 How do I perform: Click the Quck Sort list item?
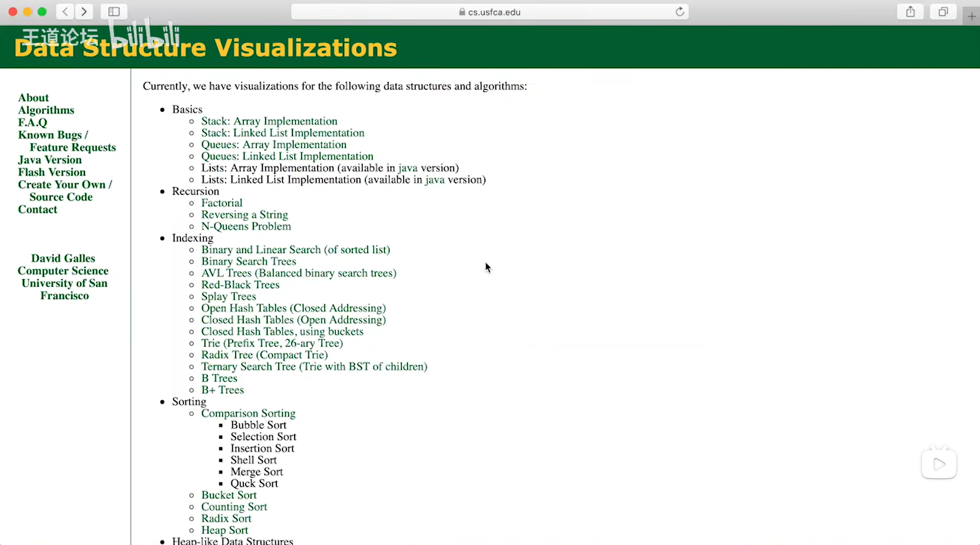(x=254, y=484)
